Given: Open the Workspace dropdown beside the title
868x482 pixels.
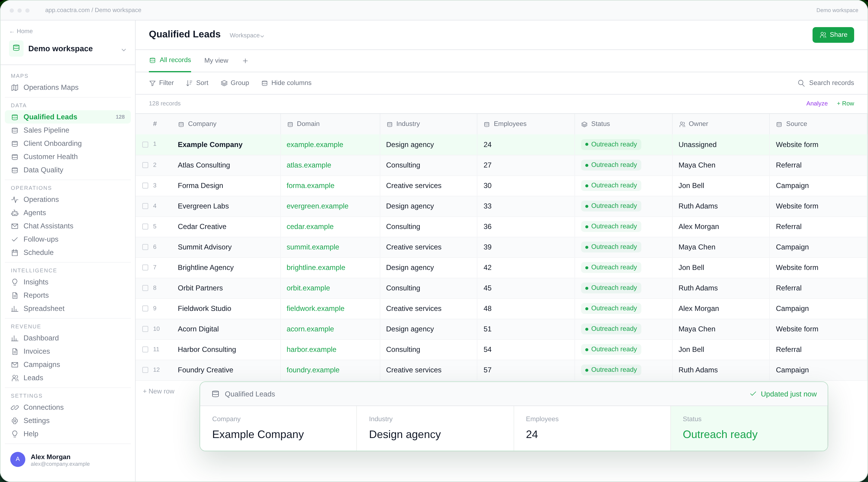Looking at the screenshot, I should [x=247, y=35].
